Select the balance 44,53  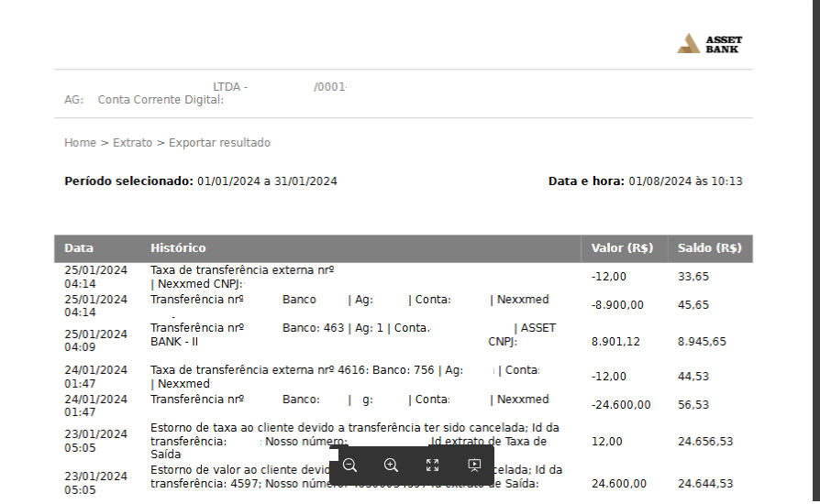point(693,377)
